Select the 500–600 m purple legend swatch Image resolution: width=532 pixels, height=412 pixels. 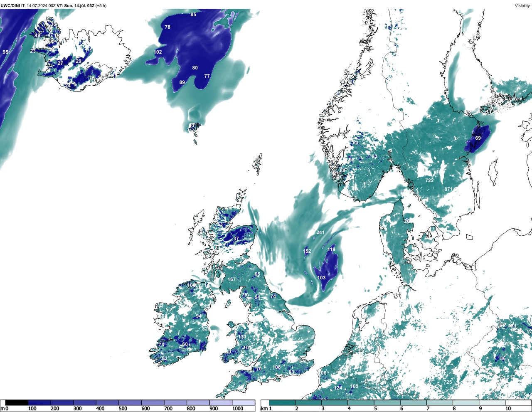click(x=130, y=403)
